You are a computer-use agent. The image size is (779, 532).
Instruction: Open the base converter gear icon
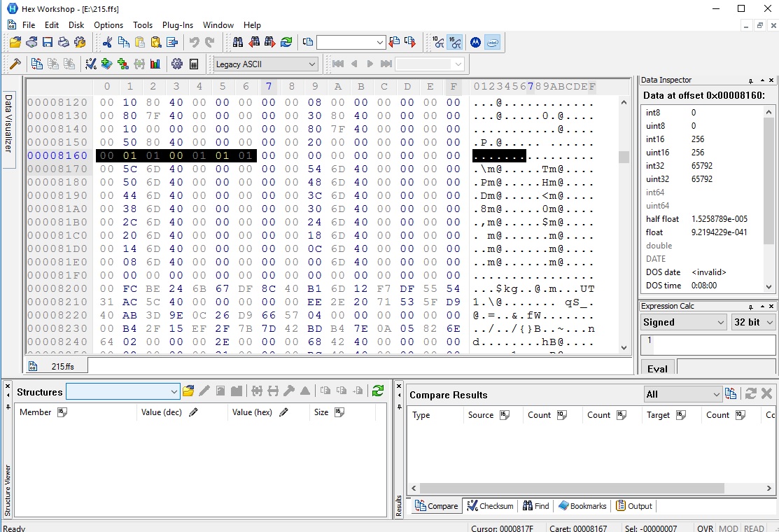177,64
